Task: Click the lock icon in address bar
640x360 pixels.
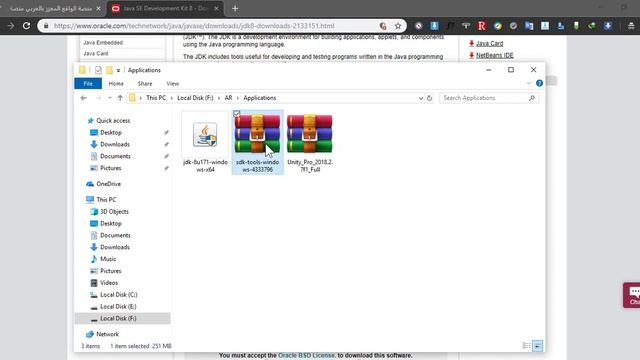Action: 46,26
